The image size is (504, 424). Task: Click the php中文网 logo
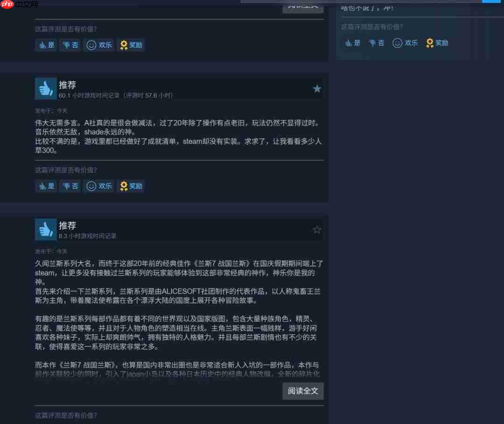tap(19, 4)
